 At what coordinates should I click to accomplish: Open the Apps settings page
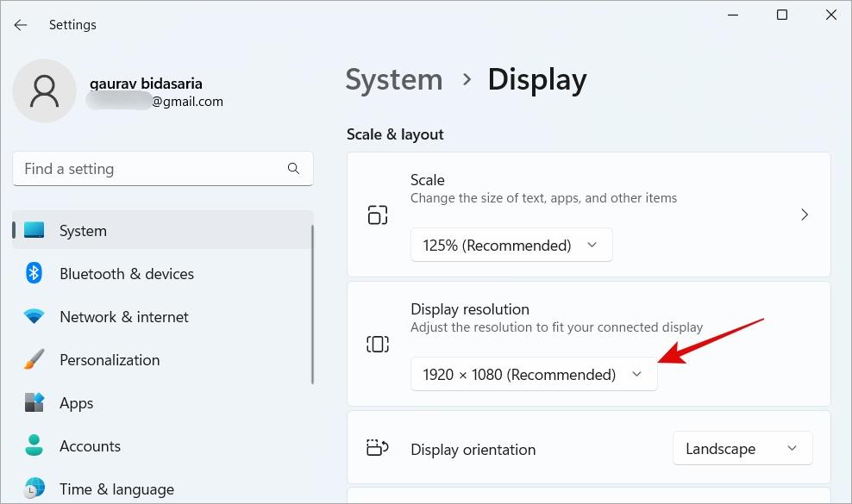point(162,402)
